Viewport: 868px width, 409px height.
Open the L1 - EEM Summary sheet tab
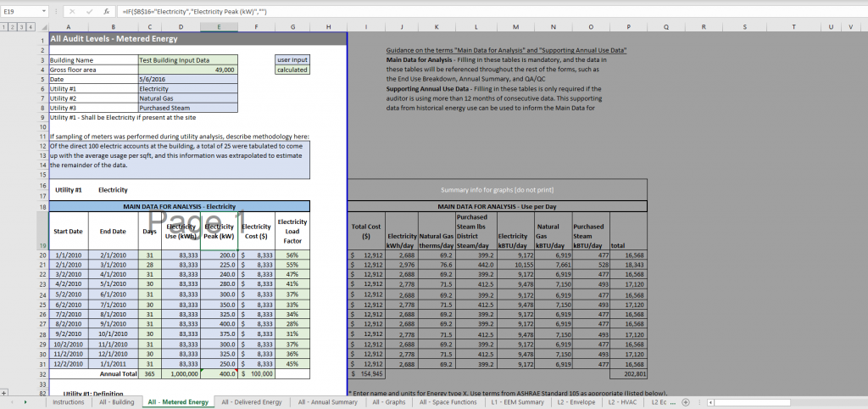pos(518,402)
